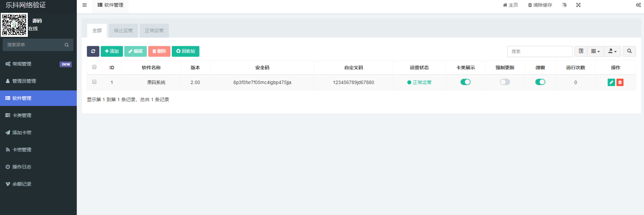
Task: Click the username 源码 in the sidebar
Action: (x=37, y=21)
